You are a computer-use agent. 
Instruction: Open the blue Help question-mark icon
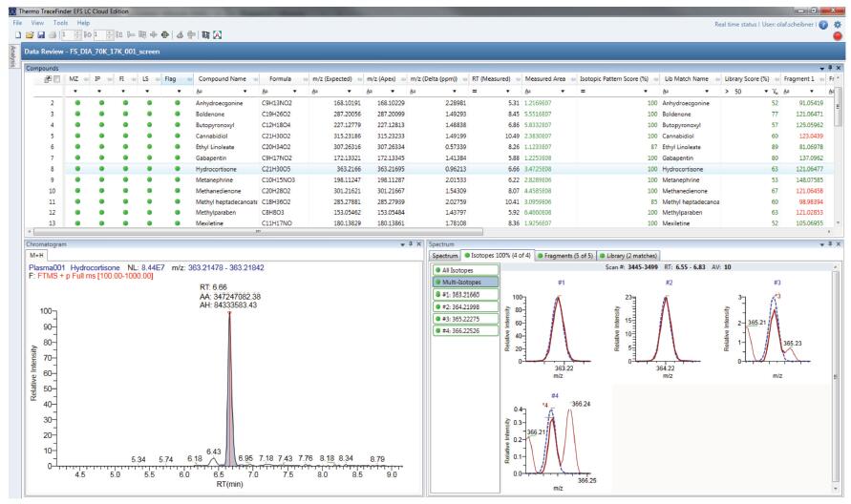tap(822, 22)
